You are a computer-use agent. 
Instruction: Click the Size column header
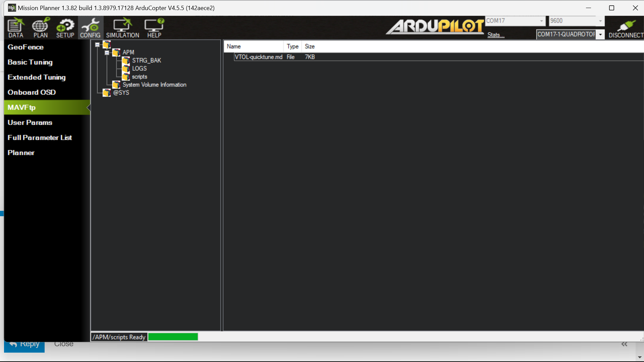(x=310, y=46)
